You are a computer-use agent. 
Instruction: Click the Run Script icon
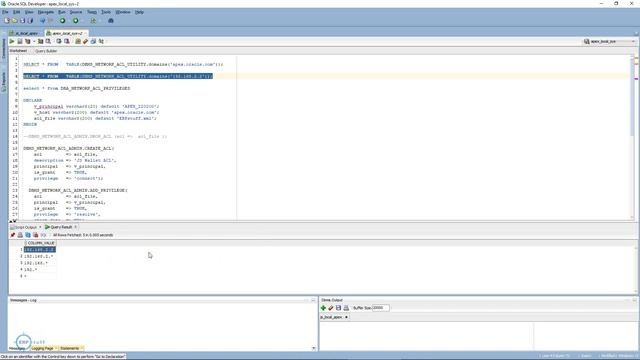20,41
